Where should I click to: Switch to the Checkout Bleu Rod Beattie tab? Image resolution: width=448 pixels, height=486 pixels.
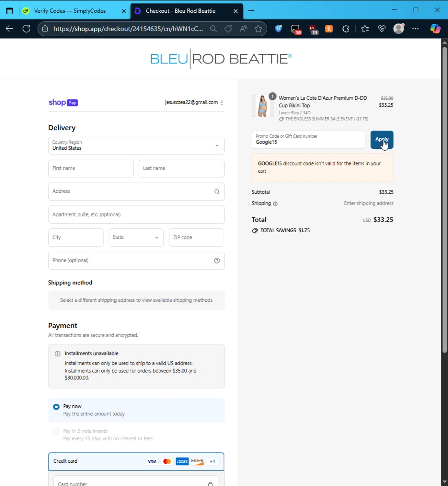click(187, 11)
